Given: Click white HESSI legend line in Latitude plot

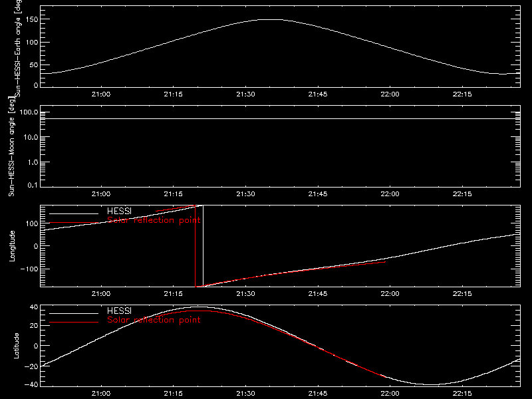Looking at the screenshot, I should tap(74, 313).
